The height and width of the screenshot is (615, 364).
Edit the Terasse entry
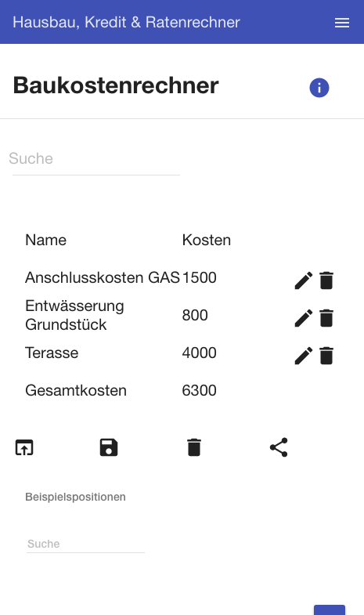pyautogui.click(x=304, y=356)
